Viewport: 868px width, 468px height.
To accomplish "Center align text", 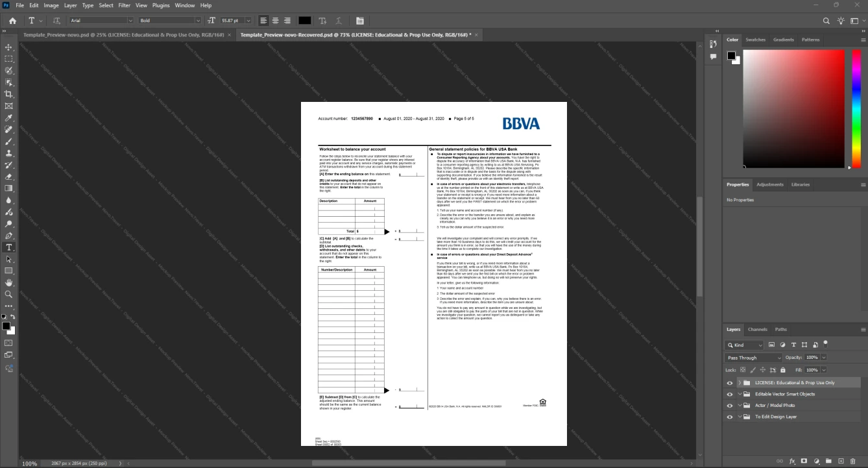I will tap(275, 21).
